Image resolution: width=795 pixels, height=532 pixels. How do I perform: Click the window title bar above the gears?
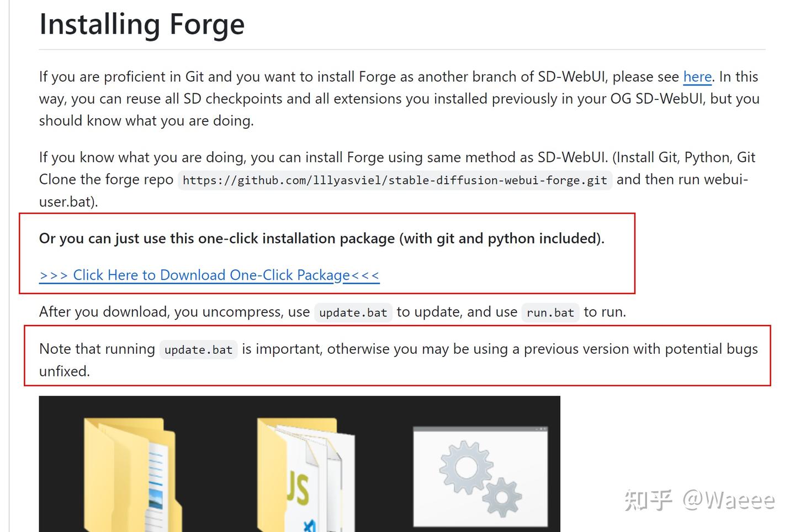[x=480, y=429]
